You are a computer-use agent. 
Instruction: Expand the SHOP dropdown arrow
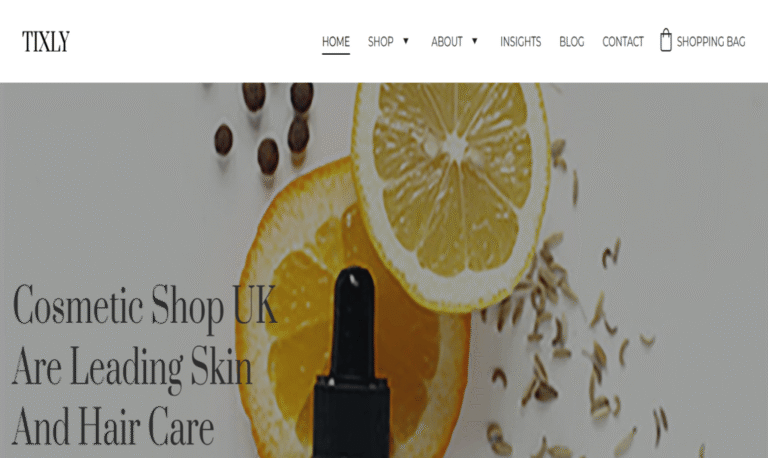[x=406, y=41]
